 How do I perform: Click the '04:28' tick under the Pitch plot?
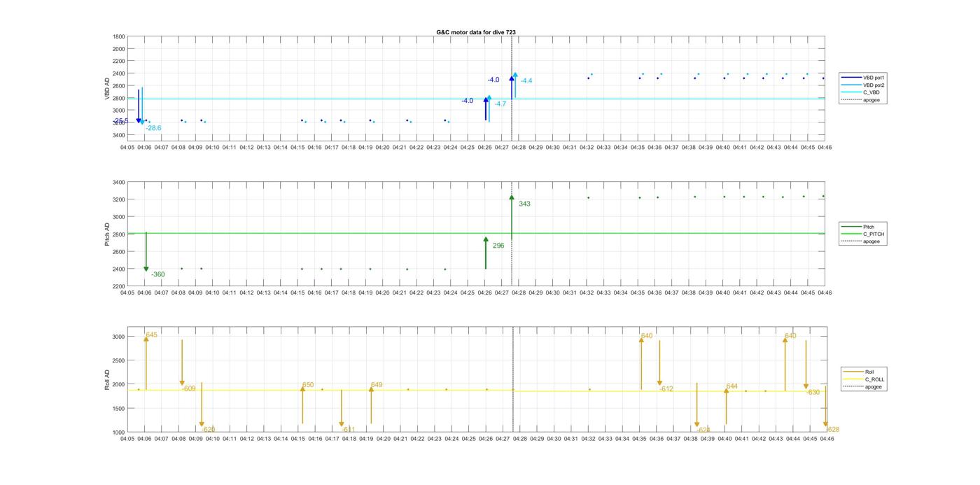point(519,293)
